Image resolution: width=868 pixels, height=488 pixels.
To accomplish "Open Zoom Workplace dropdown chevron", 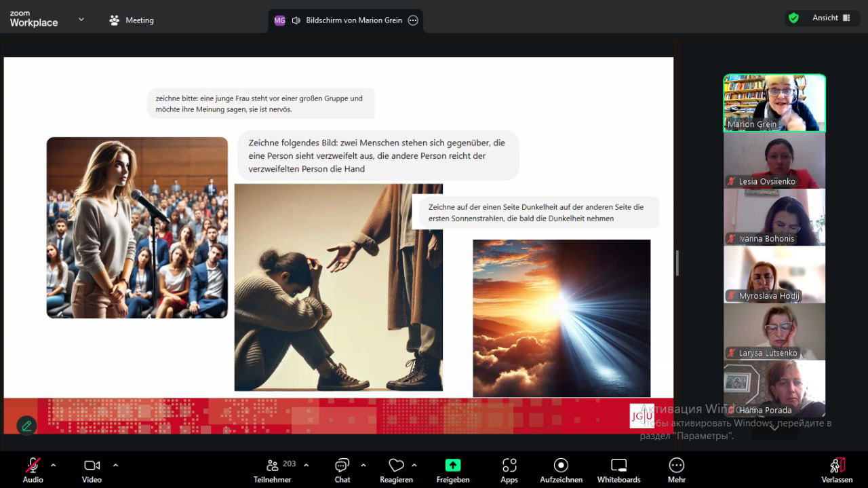I will (x=81, y=20).
